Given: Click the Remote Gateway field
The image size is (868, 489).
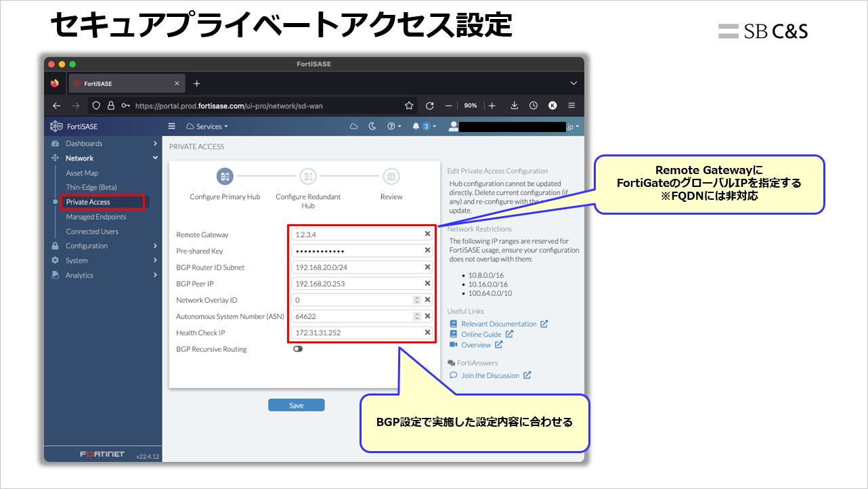Looking at the screenshot, I should click(x=362, y=234).
